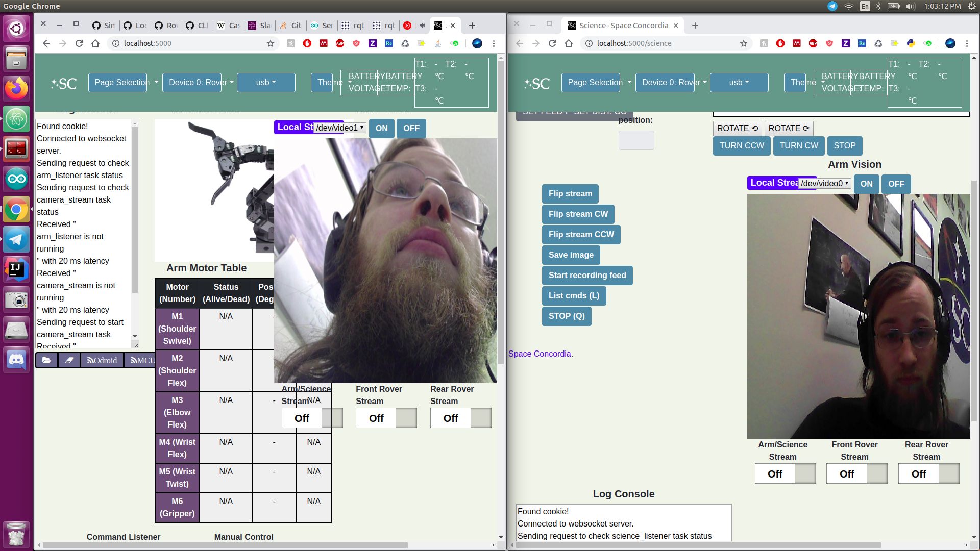Image resolution: width=980 pixels, height=551 pixels.
Task: Open Telegram from the dock
Action: [x=16, y=240]
